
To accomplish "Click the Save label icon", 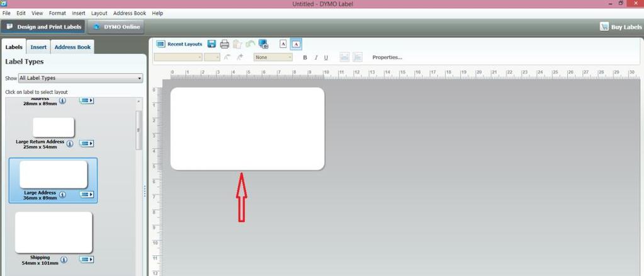I will point(212,44).
